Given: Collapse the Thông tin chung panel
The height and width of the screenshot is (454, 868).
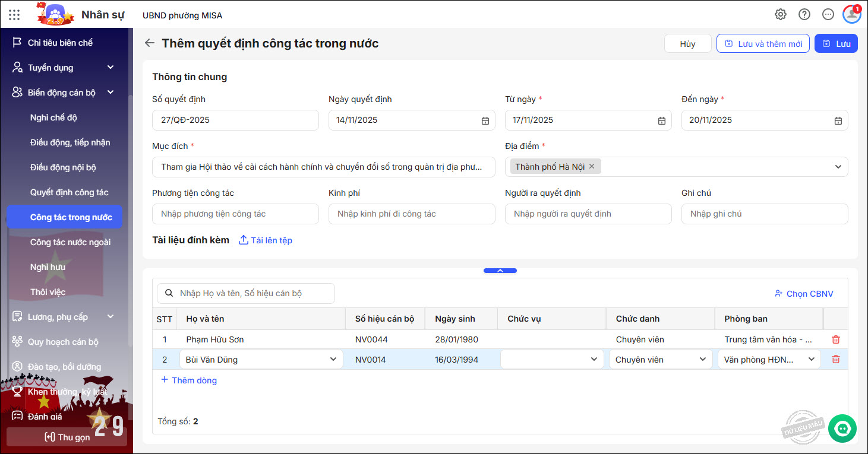Looking at the screenshot, I should pos(500,271).
